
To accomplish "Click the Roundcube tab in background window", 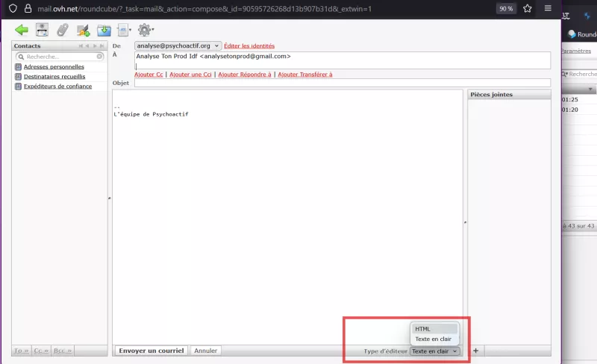I will click(x=583, y=34).
